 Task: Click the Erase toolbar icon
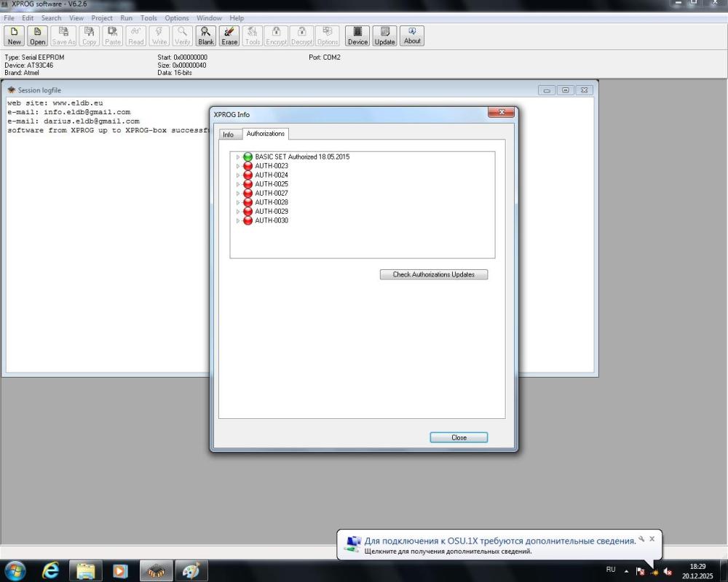tap(229, 36)
